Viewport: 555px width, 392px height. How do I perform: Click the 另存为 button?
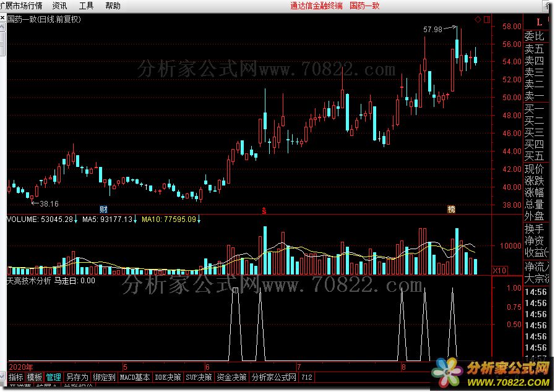point(77,377)
